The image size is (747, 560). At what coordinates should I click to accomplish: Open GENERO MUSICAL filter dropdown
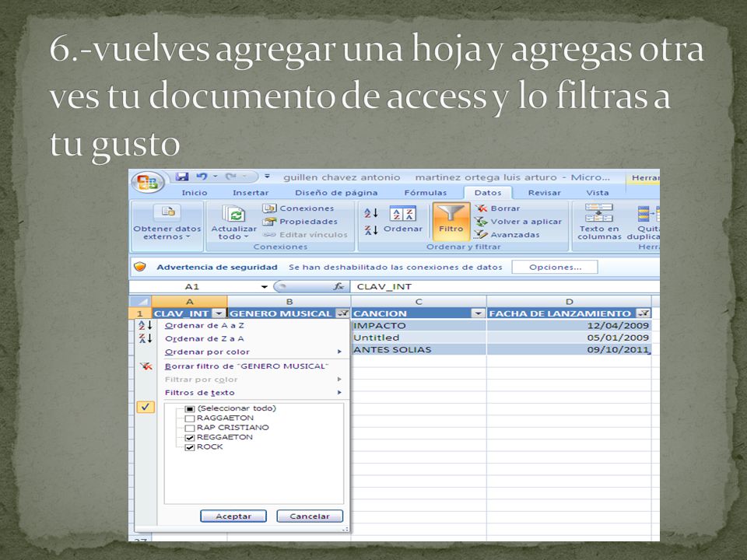[x=342, y=313]
